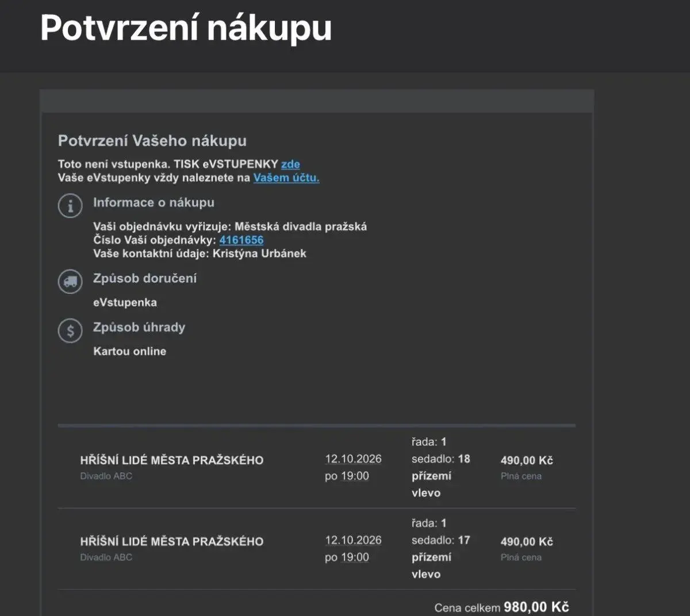Click date 12.10.2026 in seat 18 row
The height and width of the screenshot is (616, 690).
[353, 459]
